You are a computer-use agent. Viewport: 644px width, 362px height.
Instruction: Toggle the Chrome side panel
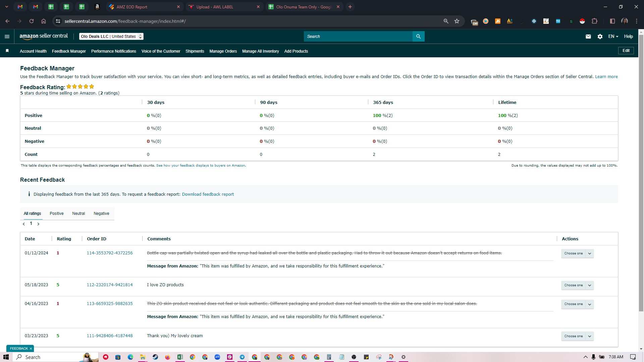(612, 21)
